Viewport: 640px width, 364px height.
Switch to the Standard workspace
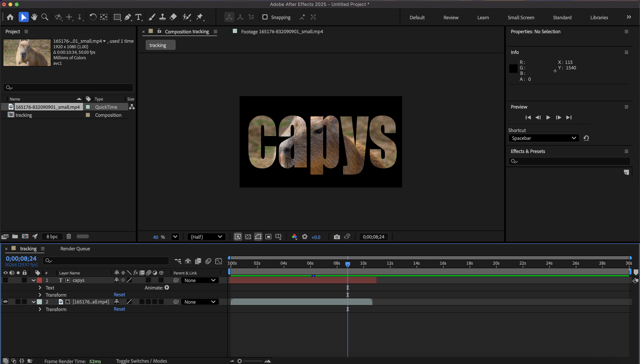tap(562, 18)
